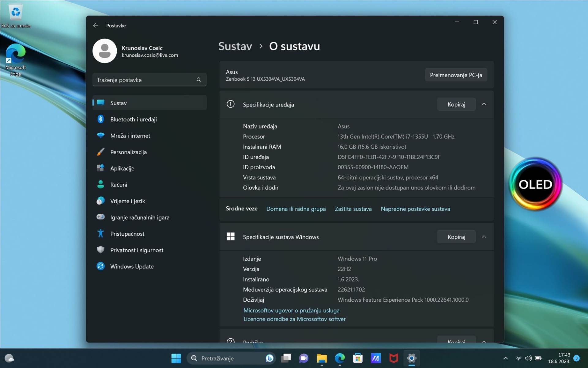The width and height of the screenshot is (588, 368).
Task: Launch Microsoft Store from the taskbar
Action: (358, 358)
